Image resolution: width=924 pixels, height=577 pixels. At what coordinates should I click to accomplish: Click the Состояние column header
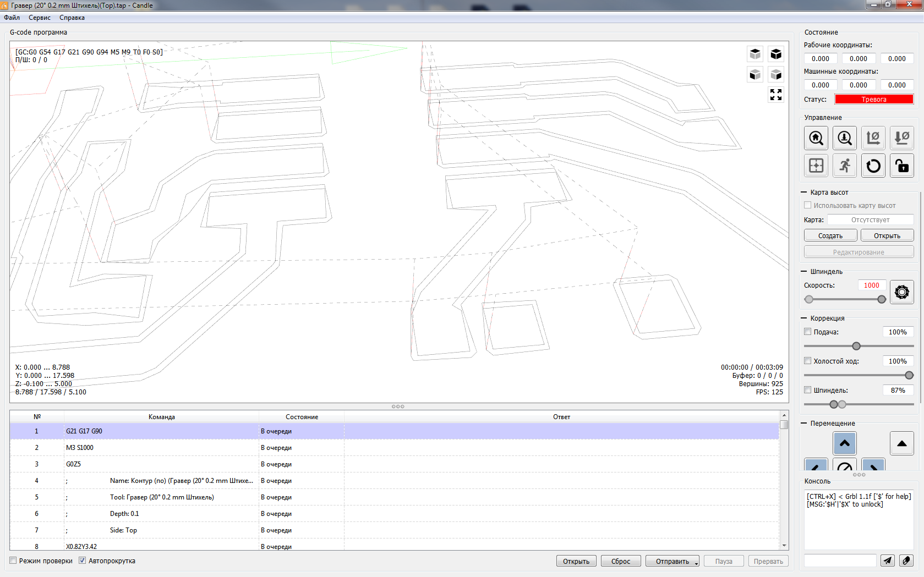click(x=302, y=417)
